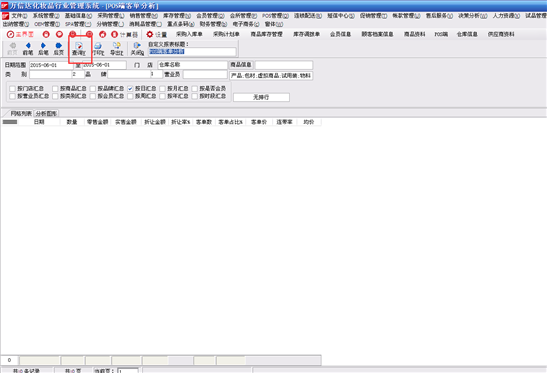Open the 无排行 ranking dropdown
This screenshot has height=373, width=547.
(261, 97)
